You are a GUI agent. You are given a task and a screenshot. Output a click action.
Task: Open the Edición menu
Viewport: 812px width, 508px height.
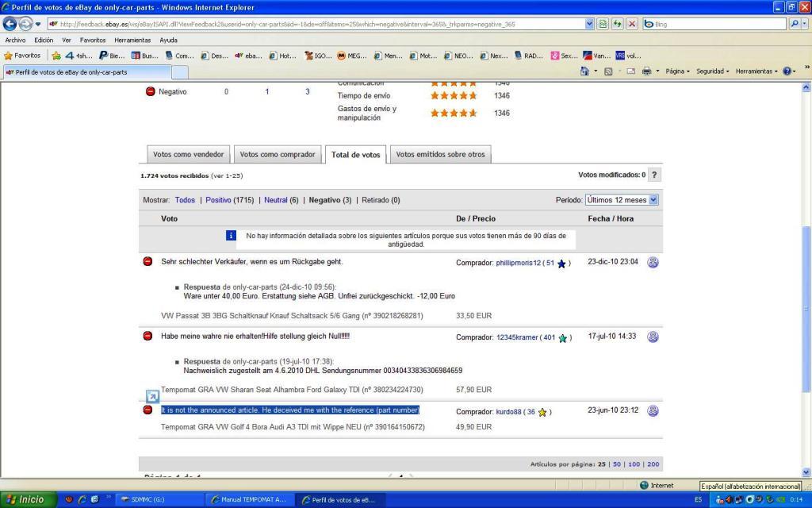[x=44, y=40]
